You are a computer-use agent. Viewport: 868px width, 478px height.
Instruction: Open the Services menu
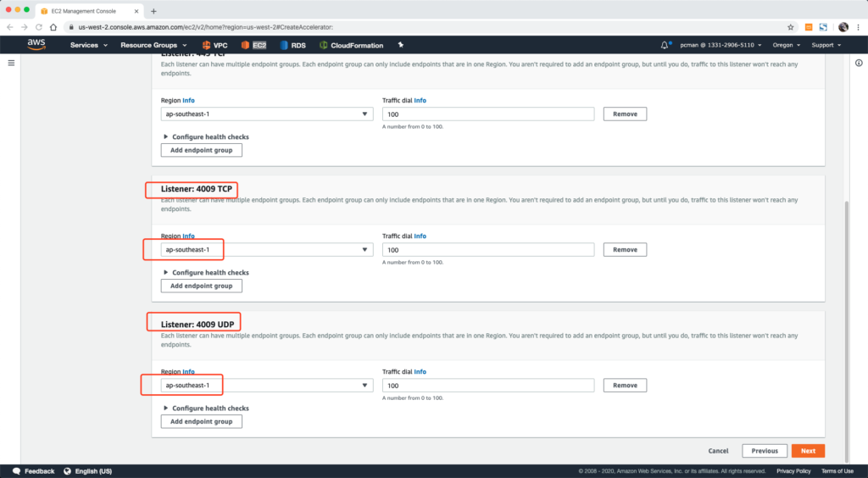pyautogui.click(x=88, y=45)
